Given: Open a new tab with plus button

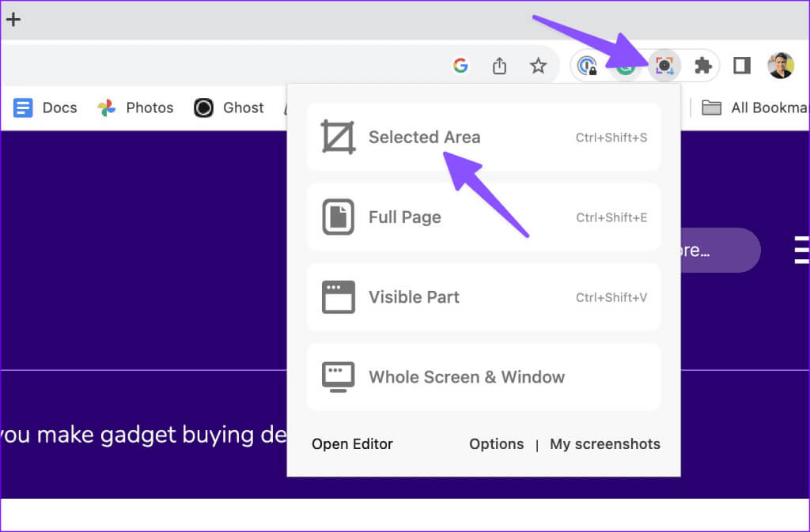Looking at the screenshot, I should [13, 20].
